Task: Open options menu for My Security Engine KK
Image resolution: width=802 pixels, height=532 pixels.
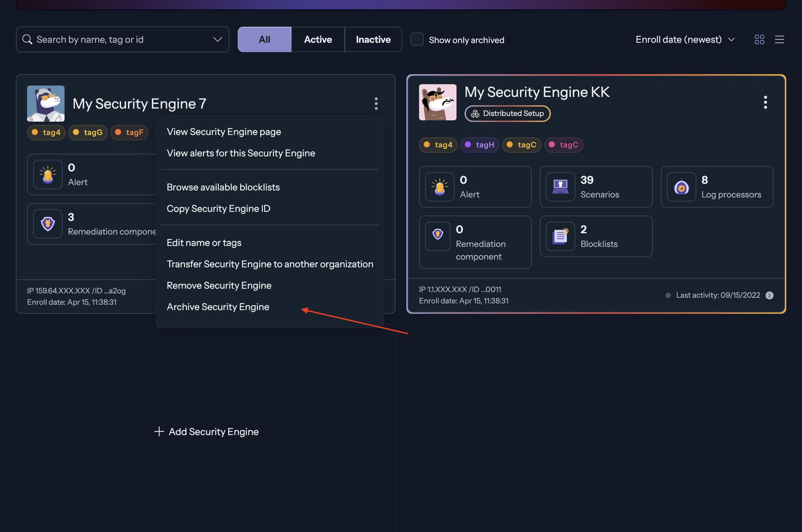Action: (765, 103)
